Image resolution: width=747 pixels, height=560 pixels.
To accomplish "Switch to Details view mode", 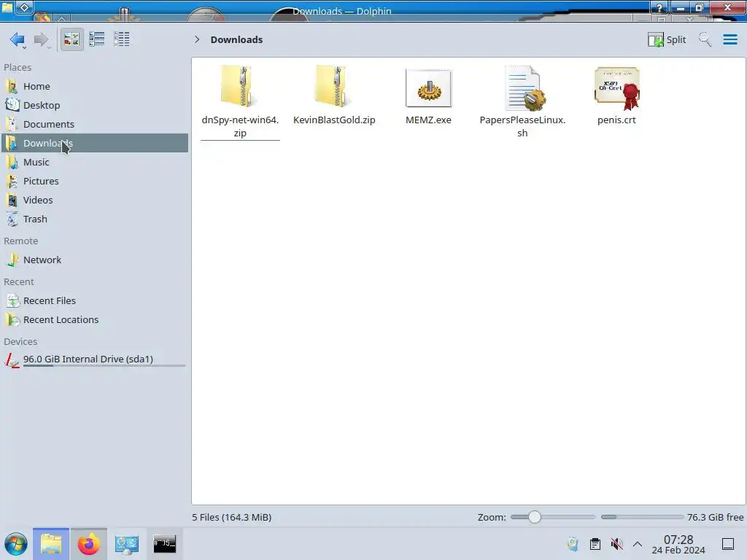I will pos(122,39).
